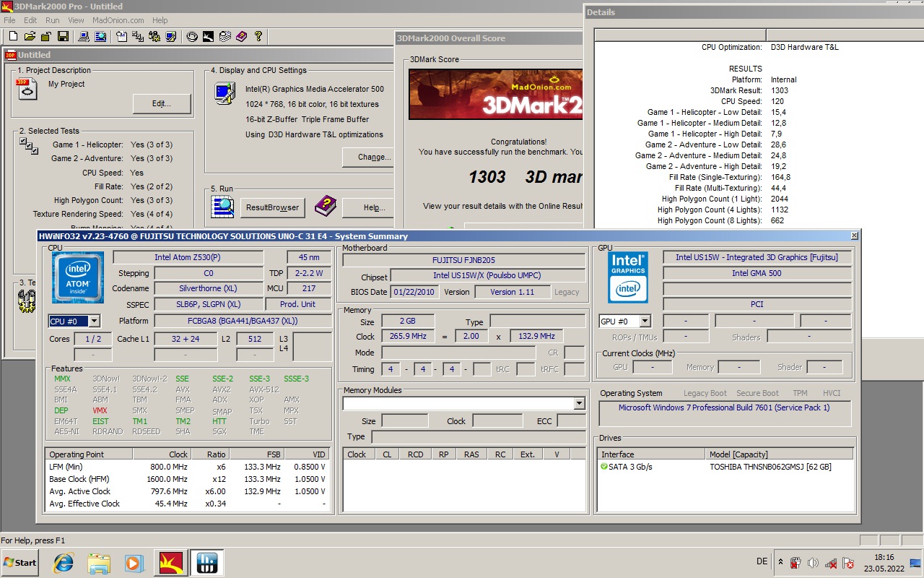Viewport: 924px width, 578px height.
Task: Click the system info computer toolbar icon
Action: point(83,36)
